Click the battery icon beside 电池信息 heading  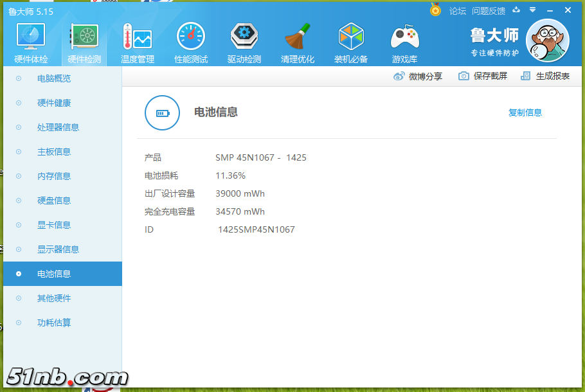[x=162, y=113]
